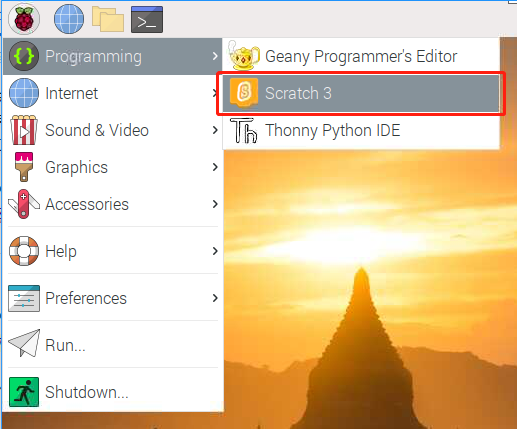Expand the Graphics submenu arrow
This screenshot has width=517, height=429.
click(215, 167)
